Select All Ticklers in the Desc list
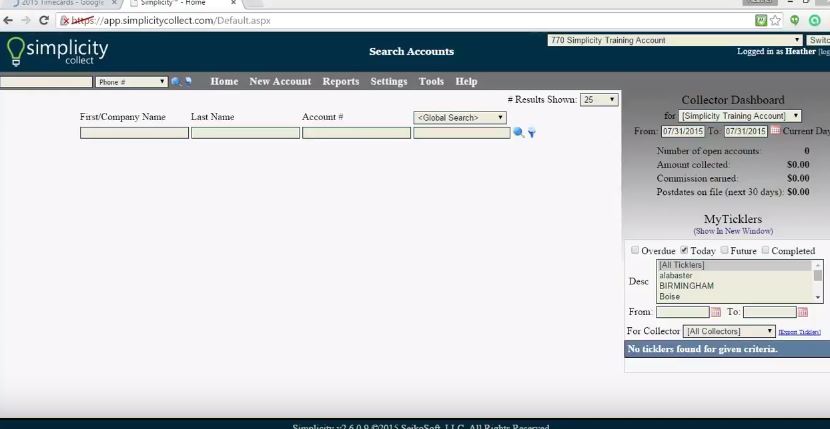The image size is (830, 429). click(735, 265)
